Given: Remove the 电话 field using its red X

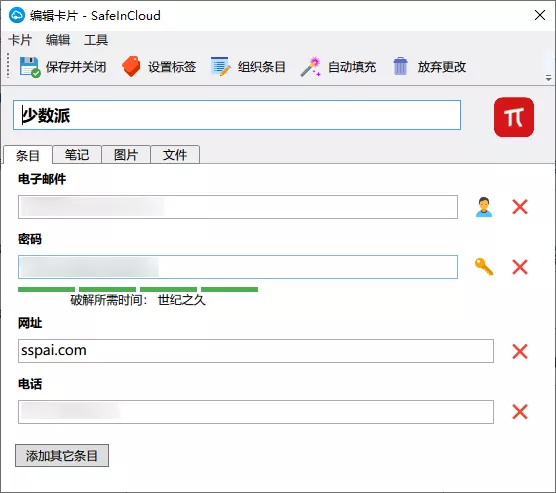Looking at the screenshot, I should click(x=520, y=412).
